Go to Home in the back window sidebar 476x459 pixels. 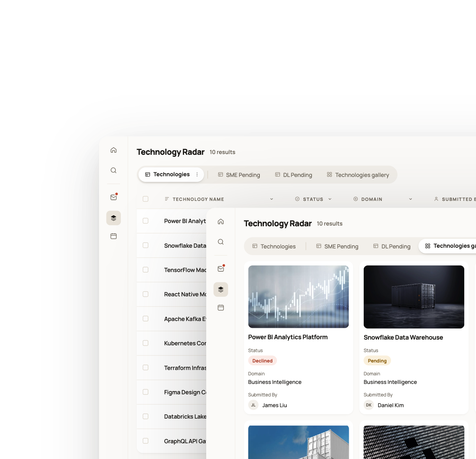click(114, 150)
